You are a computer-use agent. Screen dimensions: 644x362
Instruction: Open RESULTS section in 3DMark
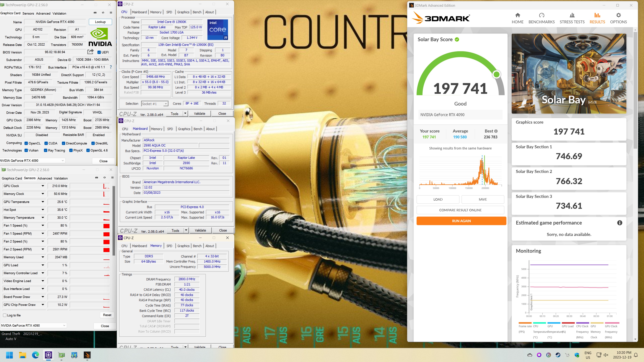pos(597,18)
